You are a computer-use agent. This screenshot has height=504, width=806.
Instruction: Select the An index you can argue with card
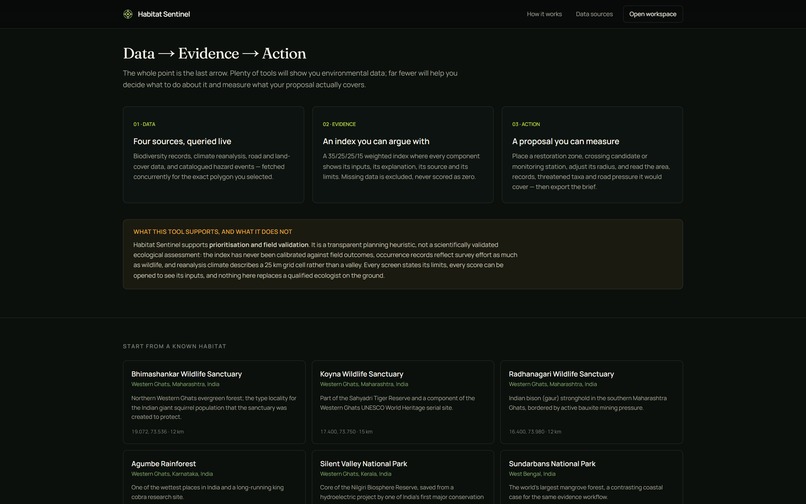402,155
